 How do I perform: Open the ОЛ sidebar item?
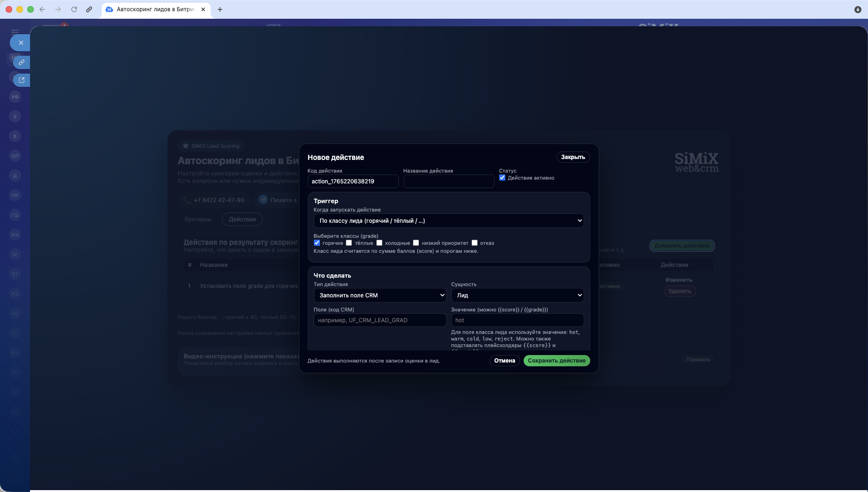15,156
